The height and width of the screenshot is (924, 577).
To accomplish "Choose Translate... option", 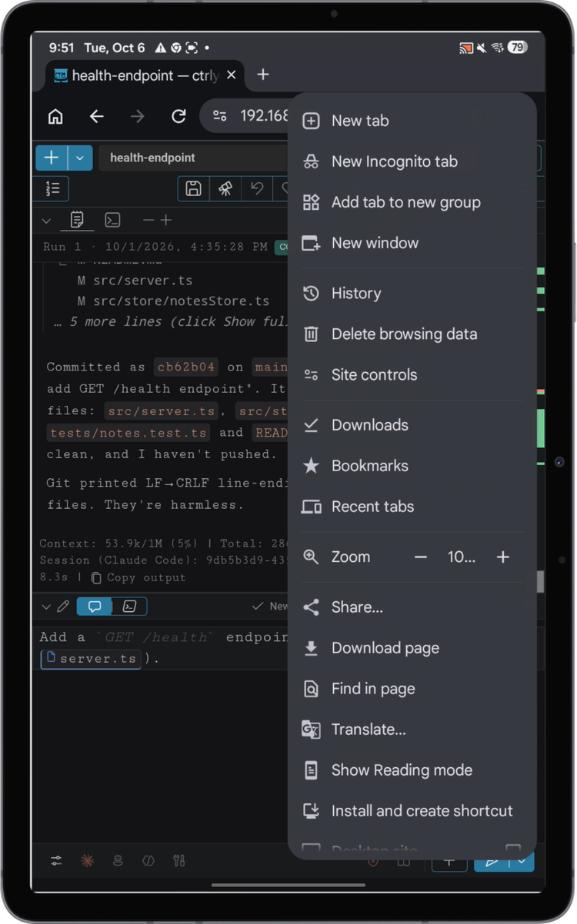I will 412,730.
